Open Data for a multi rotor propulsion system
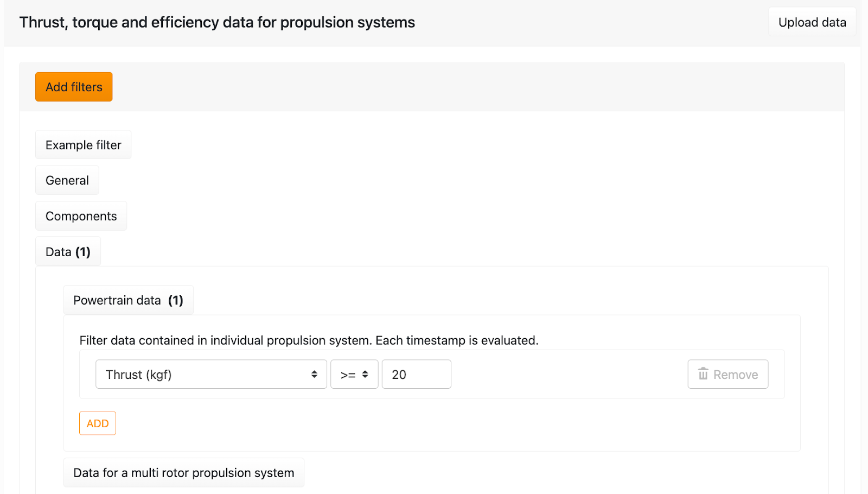Image resolution: width=868 pixels, height=494 pixels. [183, 472]
